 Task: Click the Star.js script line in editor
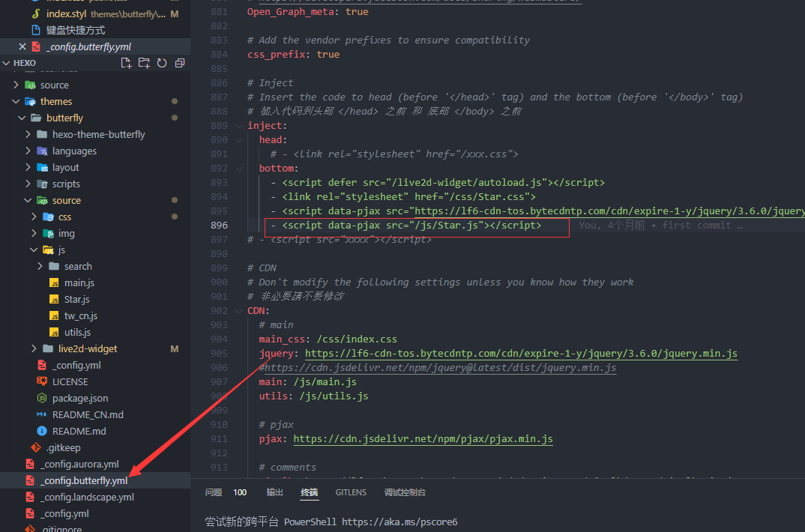(406, 226)
